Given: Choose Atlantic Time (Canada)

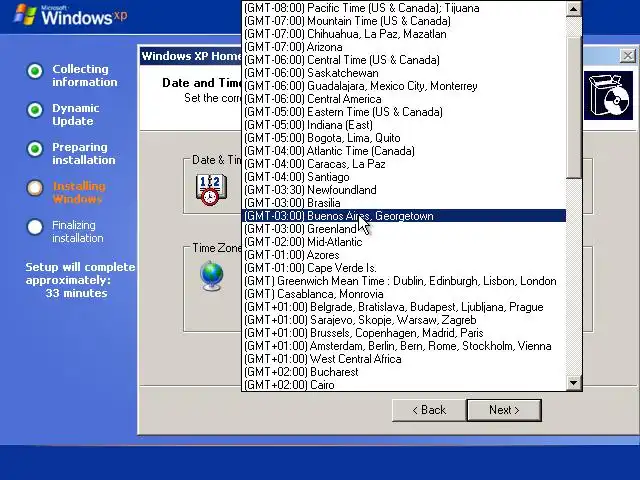Looking at the screenshot, I should [404, 151].
